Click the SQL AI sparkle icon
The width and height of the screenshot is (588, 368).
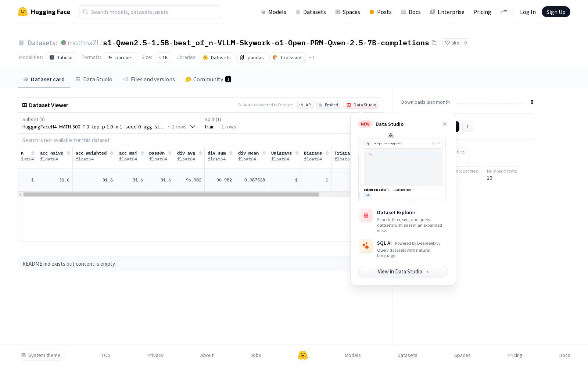point(366,246)
